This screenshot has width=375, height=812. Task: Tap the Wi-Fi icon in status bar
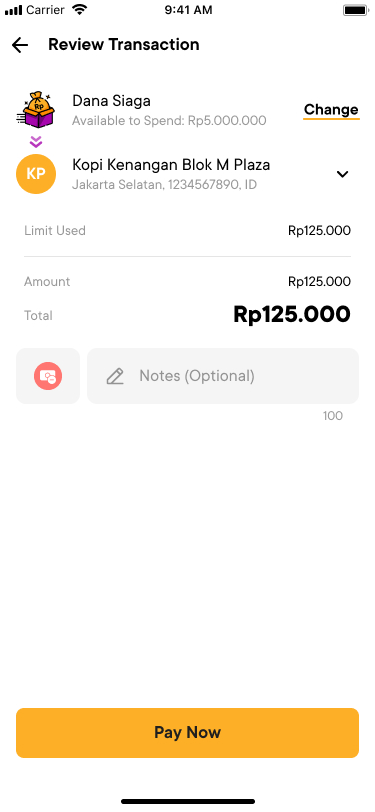79,9
